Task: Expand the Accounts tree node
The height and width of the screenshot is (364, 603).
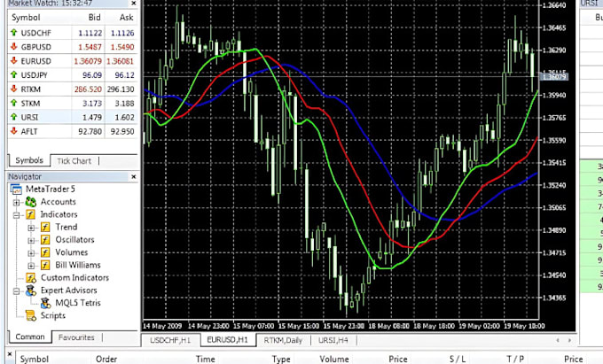Action: [16, 202]
